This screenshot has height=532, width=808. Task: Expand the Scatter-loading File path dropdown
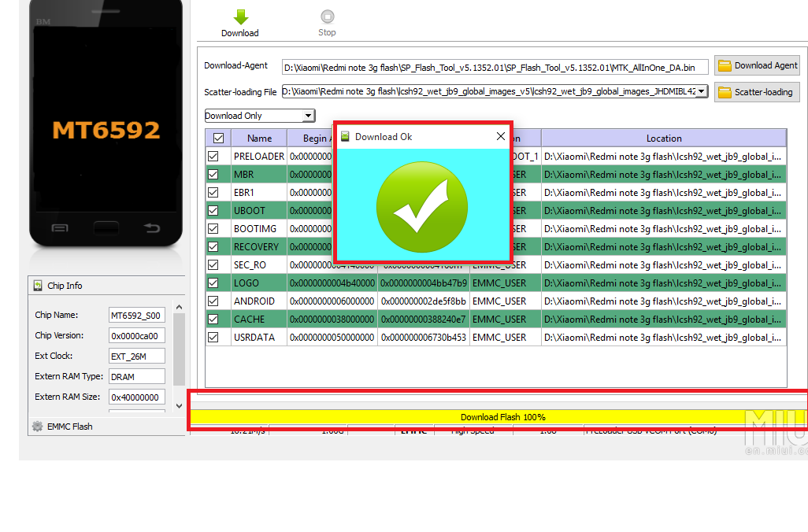point(701,91)
